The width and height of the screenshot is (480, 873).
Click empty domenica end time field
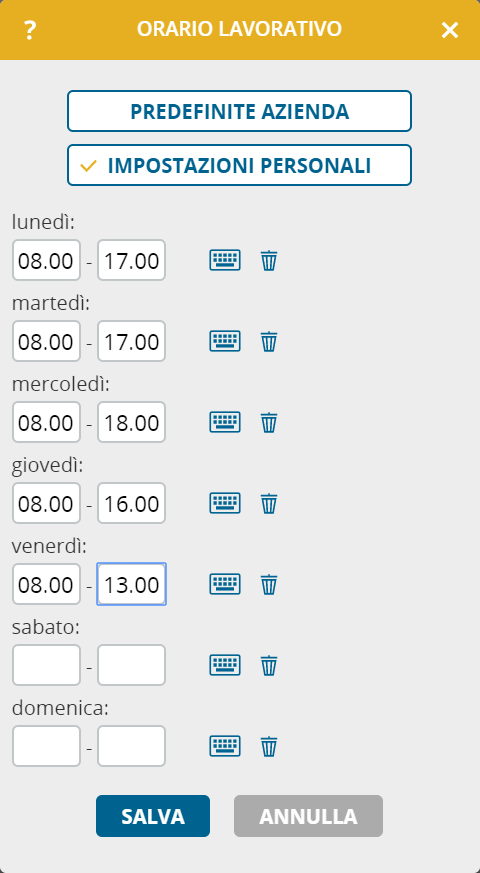pos(131,746)
